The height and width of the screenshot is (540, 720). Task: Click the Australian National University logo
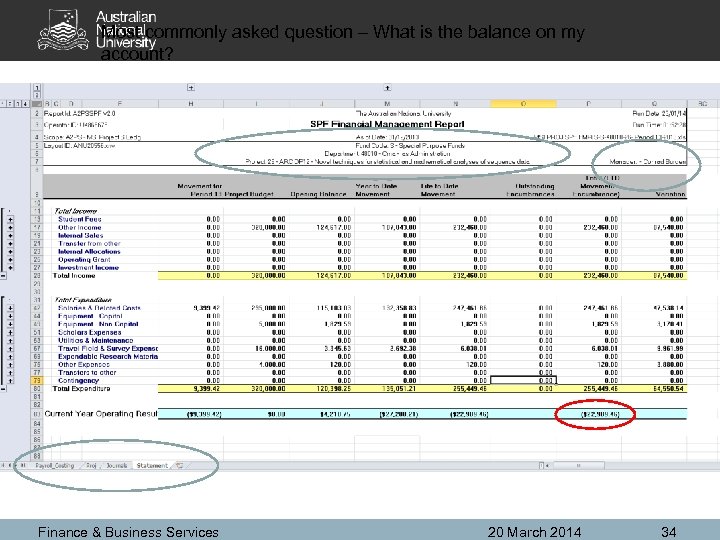click(x=97, y=30)
